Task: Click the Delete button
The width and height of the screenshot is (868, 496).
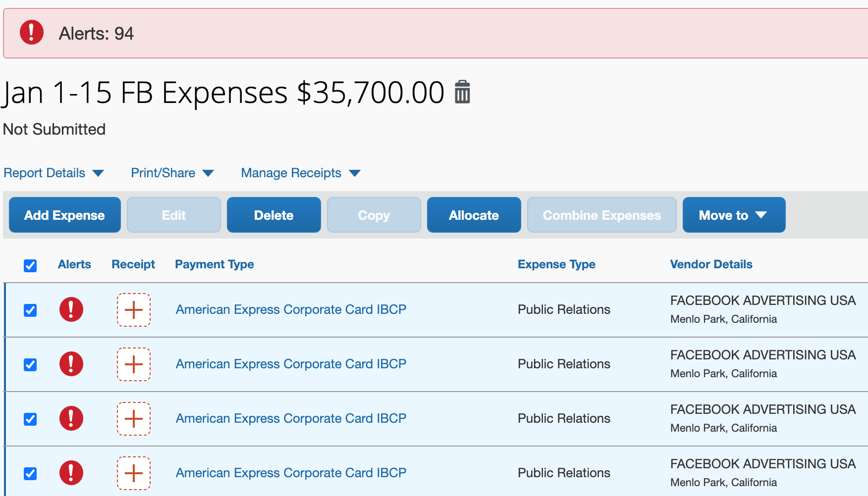Action: (273, 215)
